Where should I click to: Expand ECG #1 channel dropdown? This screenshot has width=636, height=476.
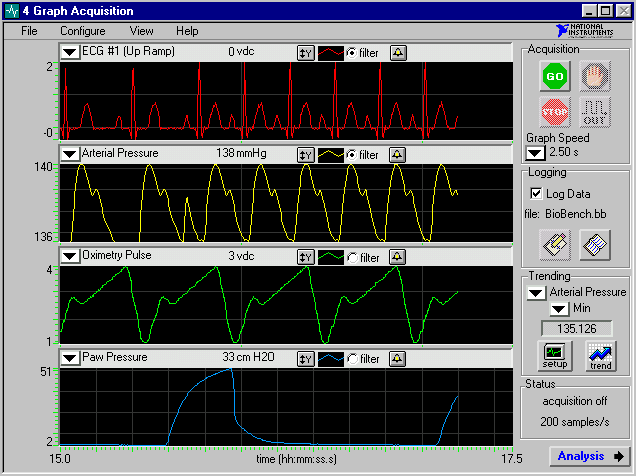coord(70,52)
